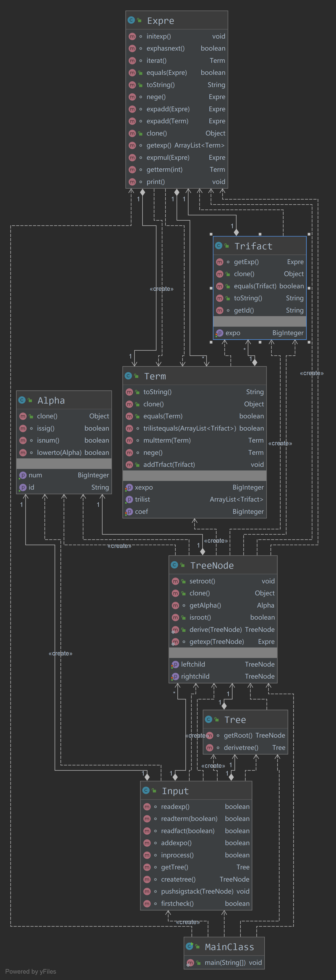Select the expmul(Expre) method row

tap(177, 157)
